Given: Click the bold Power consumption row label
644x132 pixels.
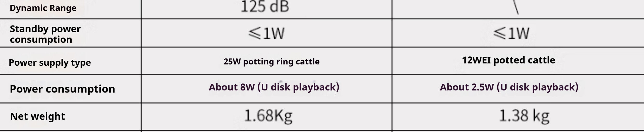Looking at the screenshot, I should (x=62, y=89).
